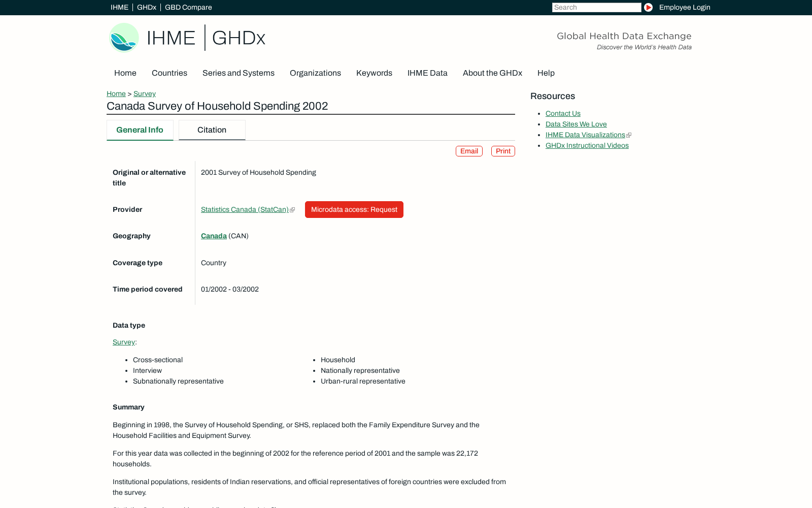Viewport: 812px width, 508px height.
Task: Open the Contact Us resource link
Action: coord(563,114)
